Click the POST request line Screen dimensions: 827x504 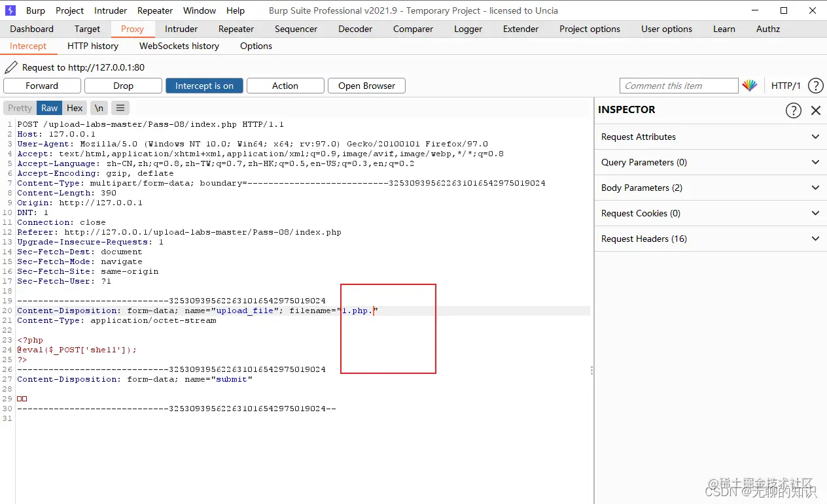pos(150,124)
